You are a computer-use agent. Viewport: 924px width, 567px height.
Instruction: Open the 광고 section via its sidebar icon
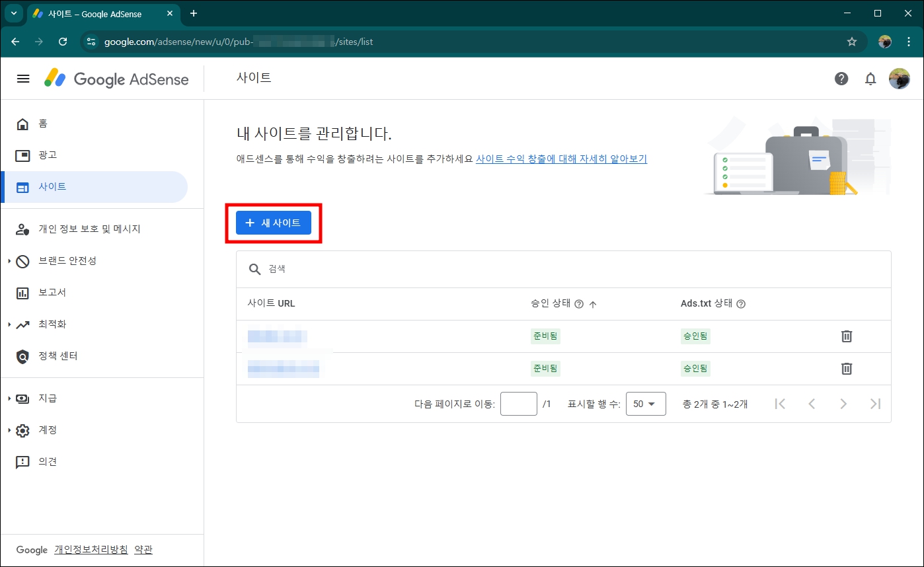coord(23,155)
